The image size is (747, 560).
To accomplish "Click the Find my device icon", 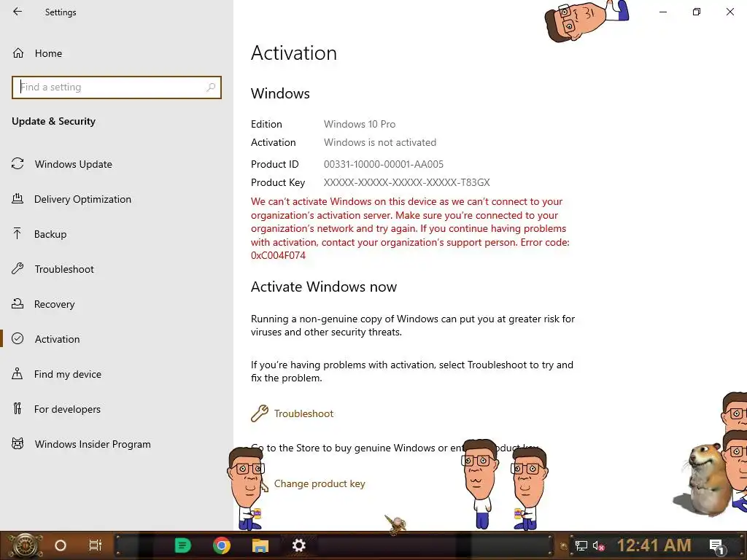I will (18, 373).
